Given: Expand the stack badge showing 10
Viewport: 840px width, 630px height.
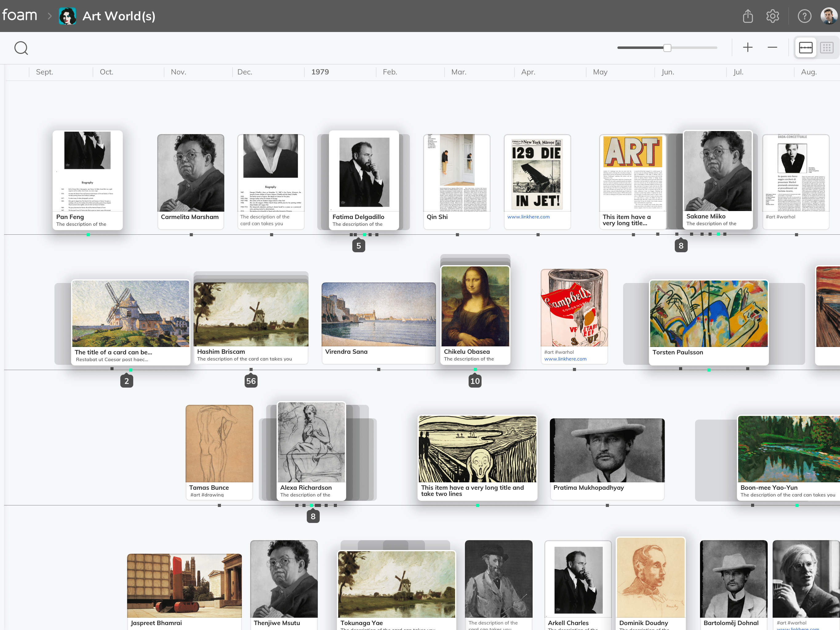Looking at the screenshot, I should (475, 381).
